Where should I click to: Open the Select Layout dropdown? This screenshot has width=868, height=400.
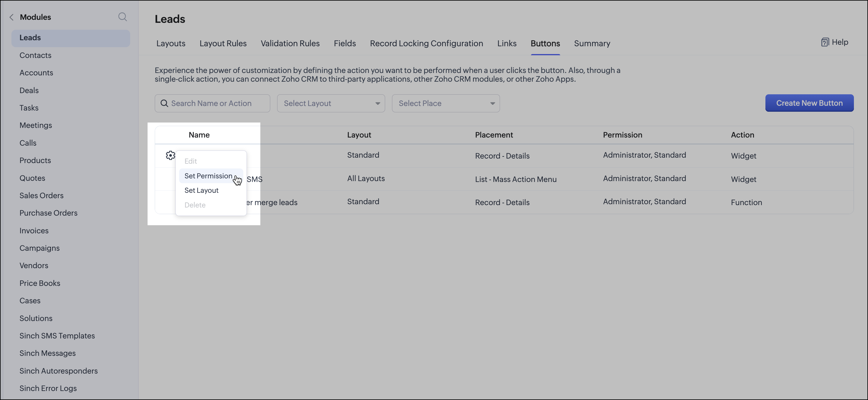(x=331, y=103)
